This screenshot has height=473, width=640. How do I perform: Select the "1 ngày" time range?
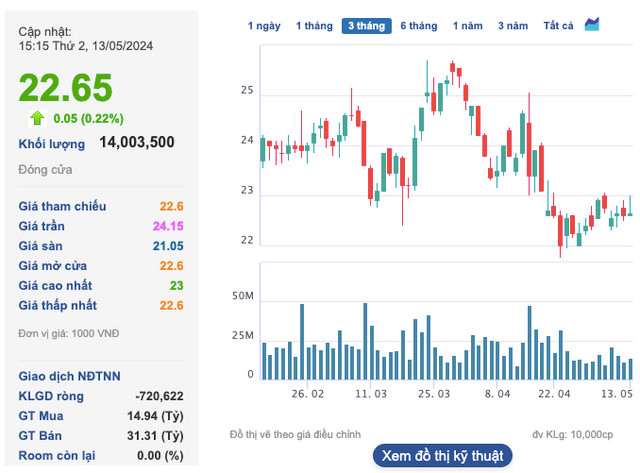pyautogui.click(x=264, y=26)
